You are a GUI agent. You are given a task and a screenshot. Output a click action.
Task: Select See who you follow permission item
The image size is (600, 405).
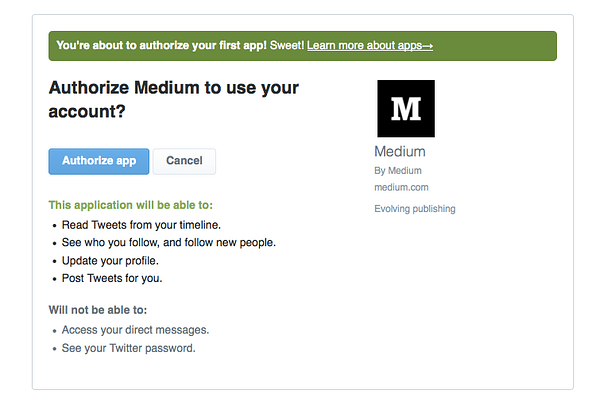tap(169, 243)
